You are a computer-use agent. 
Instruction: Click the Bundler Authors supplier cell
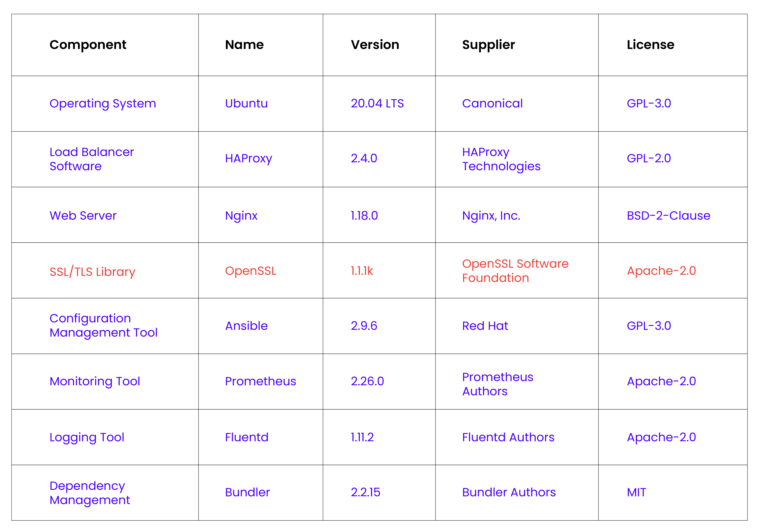[x=509, y=493]
